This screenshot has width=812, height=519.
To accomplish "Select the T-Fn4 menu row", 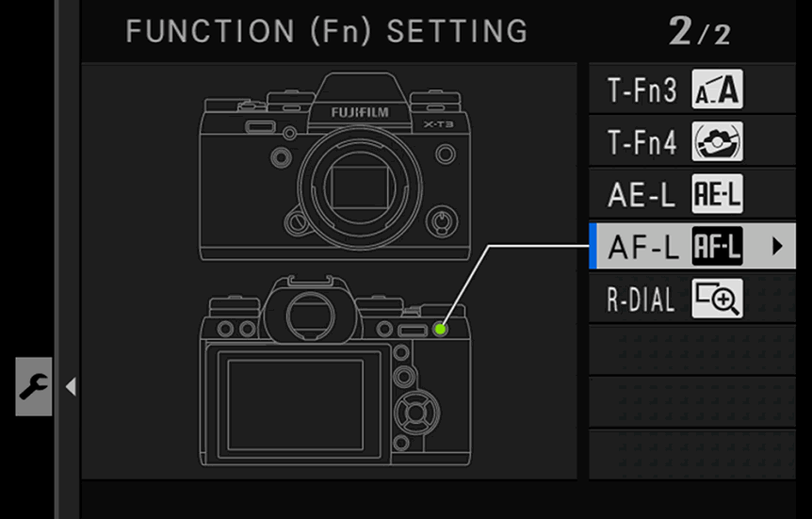I will 692,141.
